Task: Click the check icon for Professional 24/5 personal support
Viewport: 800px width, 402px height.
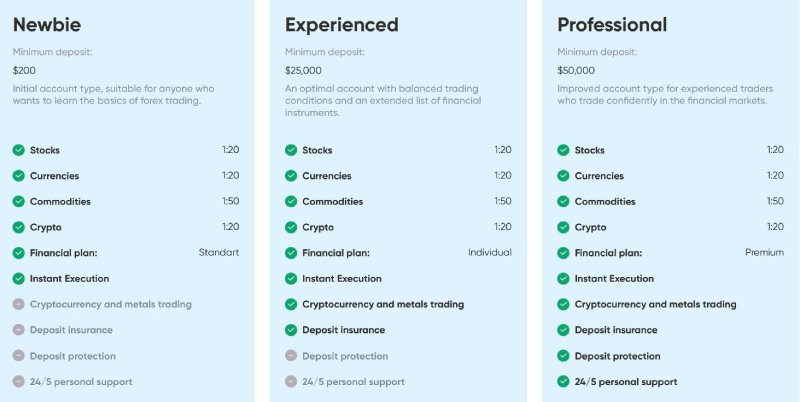Action: (x=563, y=382)
